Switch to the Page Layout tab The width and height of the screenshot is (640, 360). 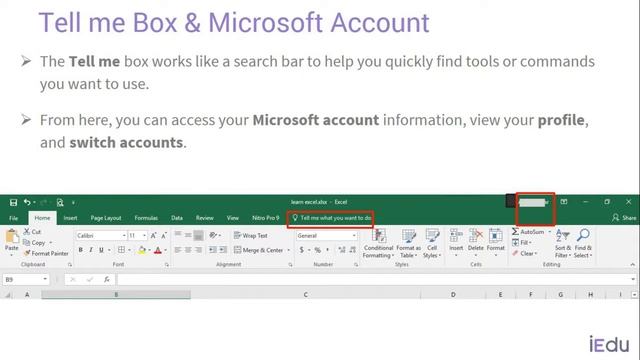pyautogui.click(x=106, y=218)
